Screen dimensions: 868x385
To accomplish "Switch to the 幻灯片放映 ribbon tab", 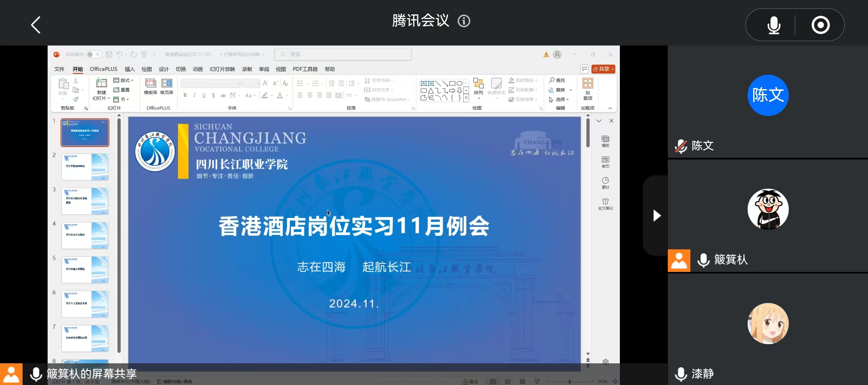I will coord(222,69).
